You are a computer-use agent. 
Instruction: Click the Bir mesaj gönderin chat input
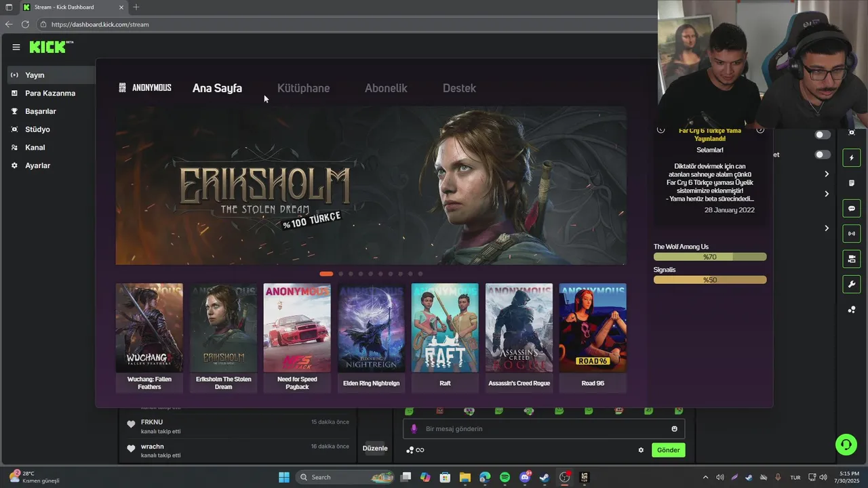pyautogui.click(x=544, y=428)
